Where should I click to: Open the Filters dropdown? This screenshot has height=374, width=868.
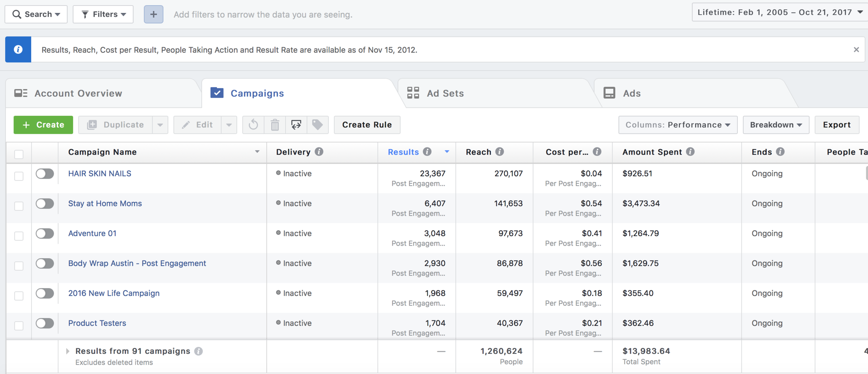click(x=103, y=14)
